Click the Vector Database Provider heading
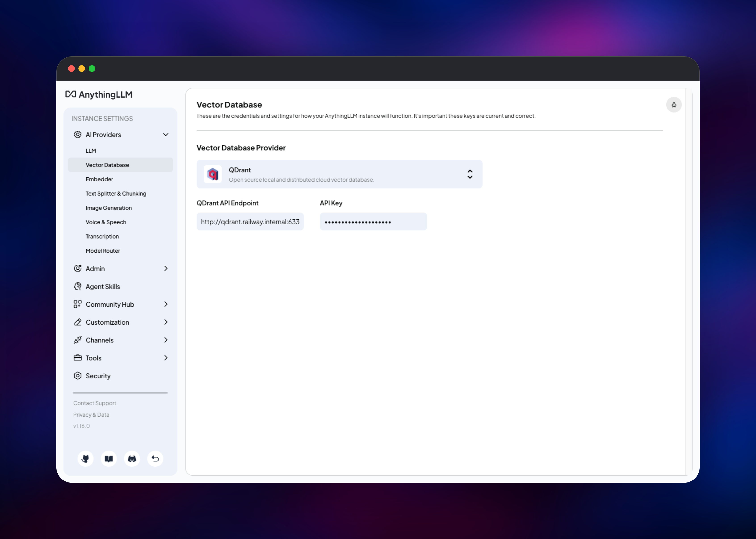The image size is (756, 539). pos(241,148)
